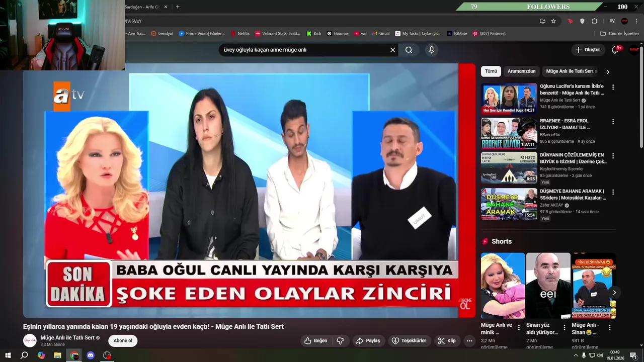Open the Netflix bookmark
The width and height of the screenshot is (644, 362).
pos(240,34)
